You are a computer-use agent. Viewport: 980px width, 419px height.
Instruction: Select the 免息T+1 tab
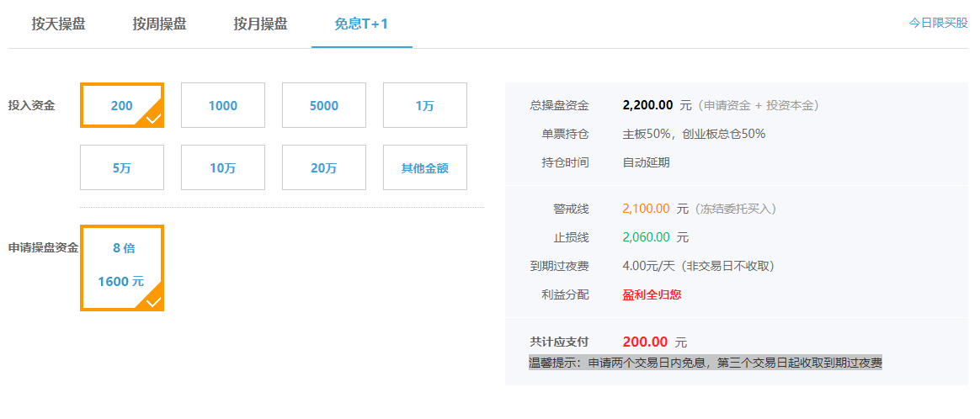[361, 24]
